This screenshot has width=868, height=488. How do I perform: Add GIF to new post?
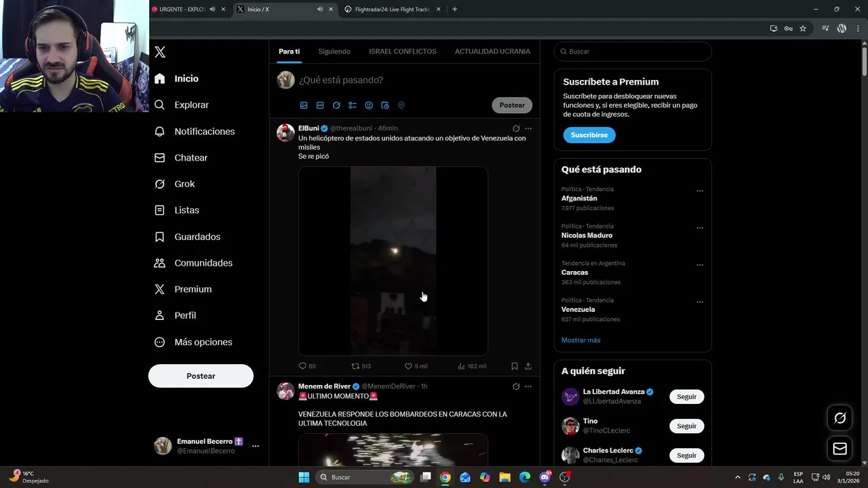320,106
